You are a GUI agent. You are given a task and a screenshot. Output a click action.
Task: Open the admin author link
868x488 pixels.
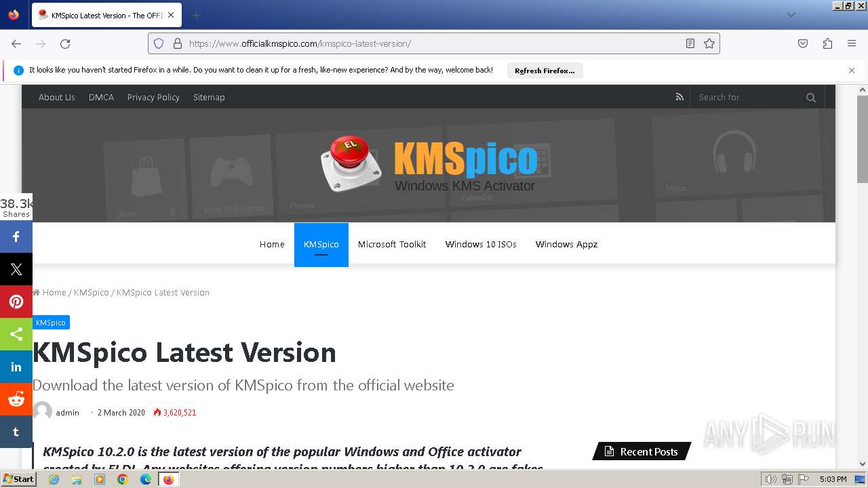(67, 412)
